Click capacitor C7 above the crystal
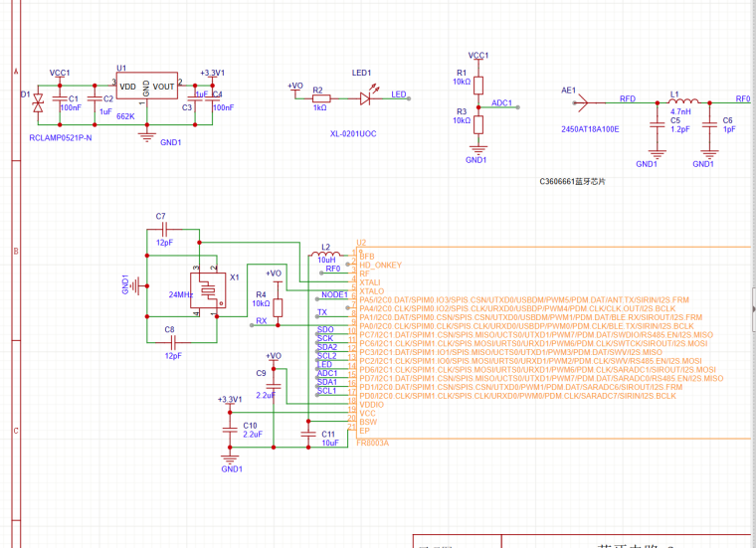The width and height of the screenshot is (756, 548). coord(162,228)
